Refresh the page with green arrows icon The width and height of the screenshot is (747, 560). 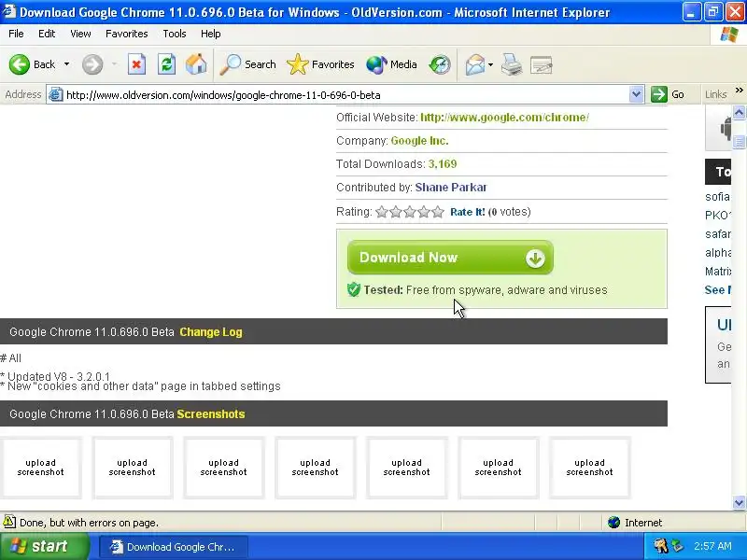point(166,64)
